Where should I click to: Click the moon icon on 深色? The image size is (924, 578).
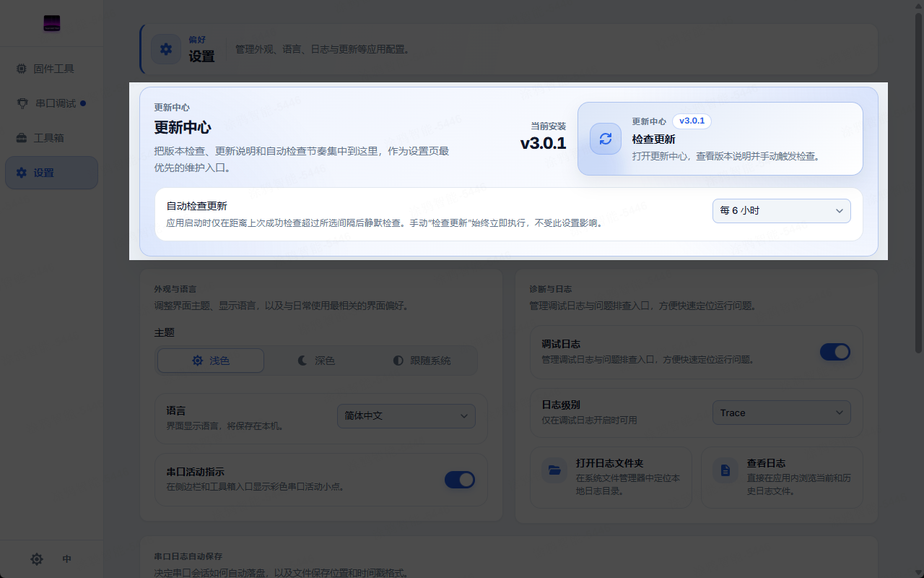tap(303, 361)
